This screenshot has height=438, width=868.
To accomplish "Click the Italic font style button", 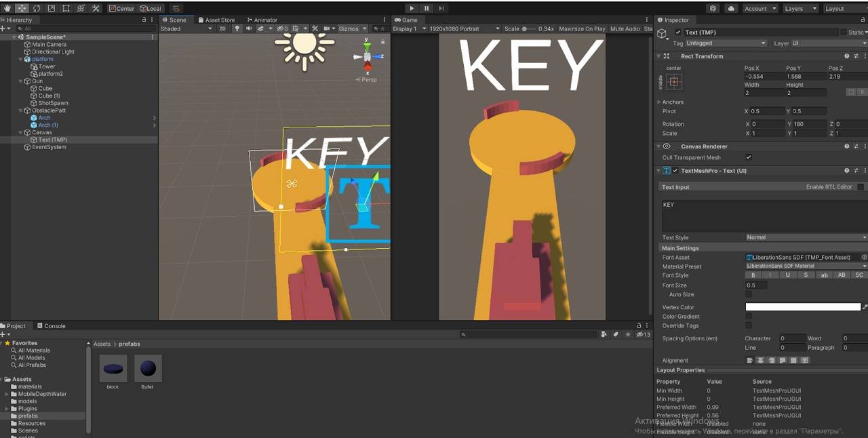I will click(x=770, y=275).
